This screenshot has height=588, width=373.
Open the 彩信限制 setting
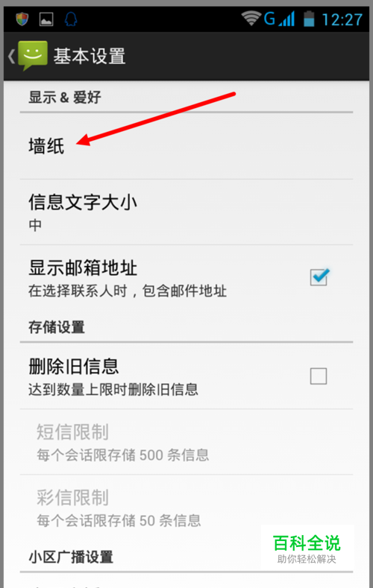click(x=186, y=507)
